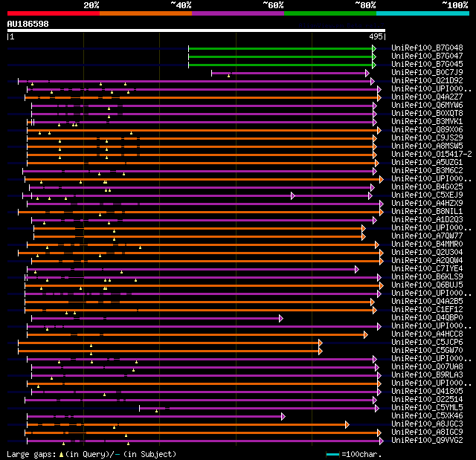
Task: Click the purple alignment bar for UniRef100_Q4QBP0
Action: pyautogui.click(x=155, y=318)
